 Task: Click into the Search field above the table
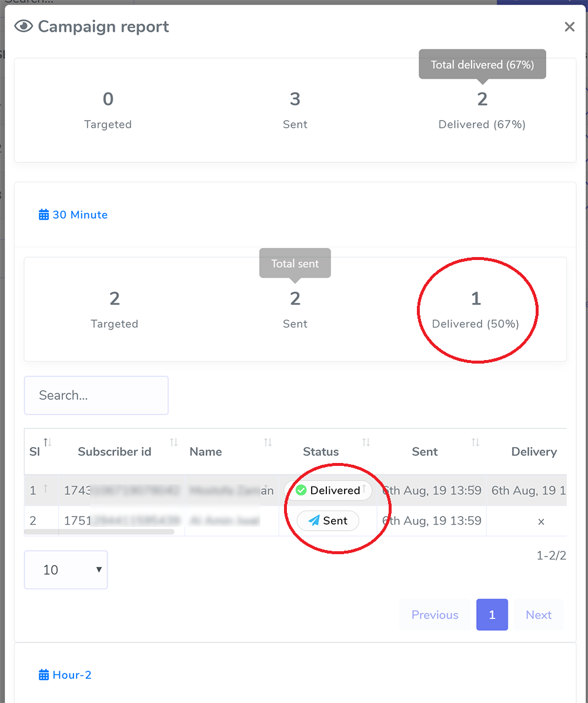(96, 395)
